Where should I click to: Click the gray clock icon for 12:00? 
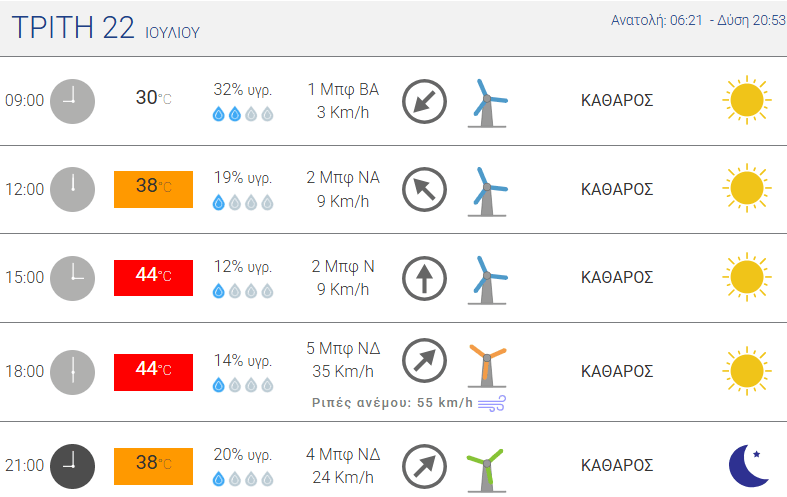click(72, 189)
